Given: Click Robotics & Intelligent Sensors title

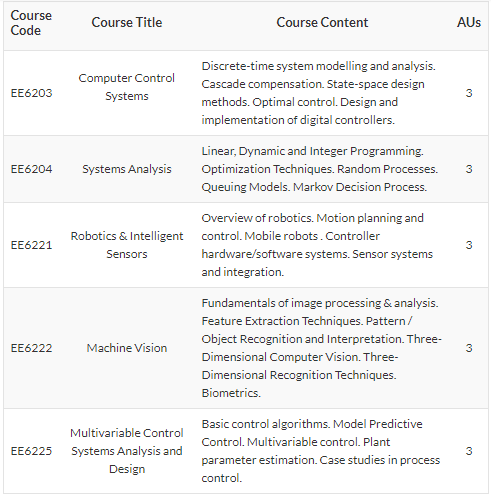Looking at the screenshot, I should pos(127,245).
